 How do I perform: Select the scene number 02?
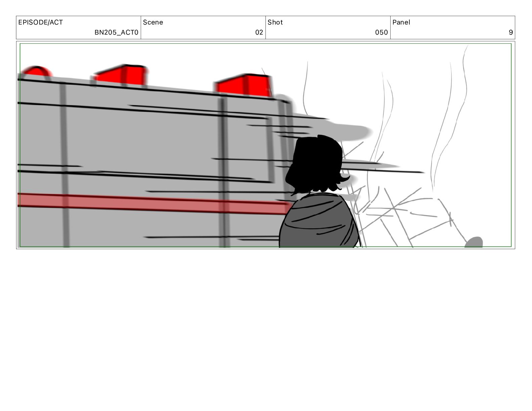[x=259, y=32]
